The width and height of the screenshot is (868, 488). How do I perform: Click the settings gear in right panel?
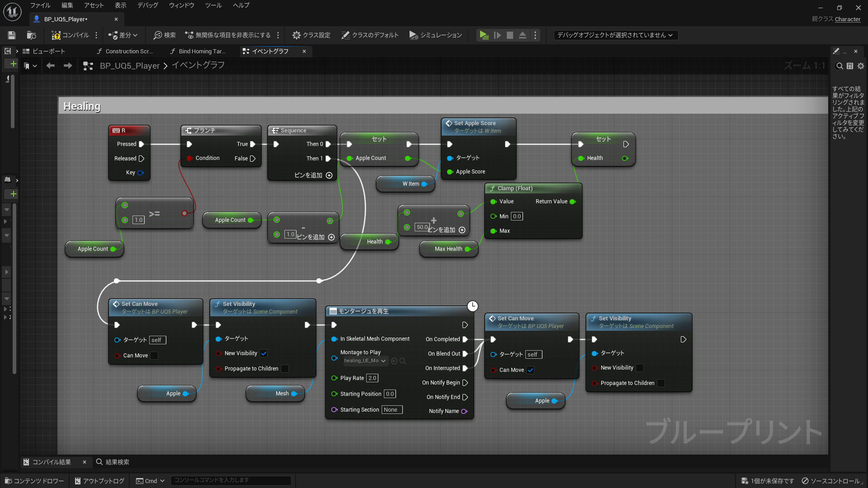point(861,66)
